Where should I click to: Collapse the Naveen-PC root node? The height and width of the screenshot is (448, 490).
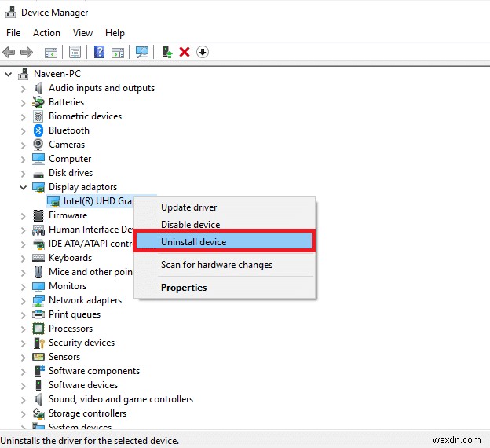[9, 74]
